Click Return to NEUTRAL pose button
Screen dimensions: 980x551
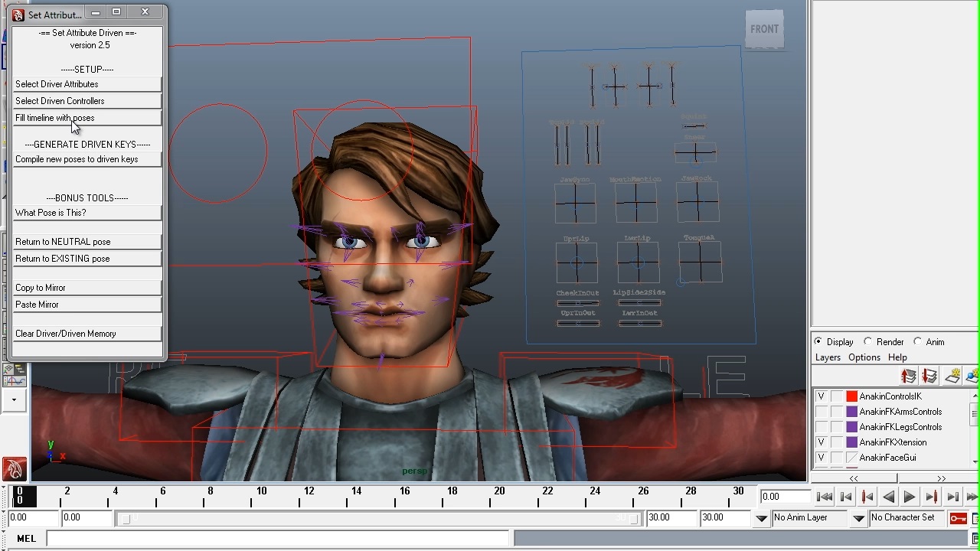coord(87,242)
